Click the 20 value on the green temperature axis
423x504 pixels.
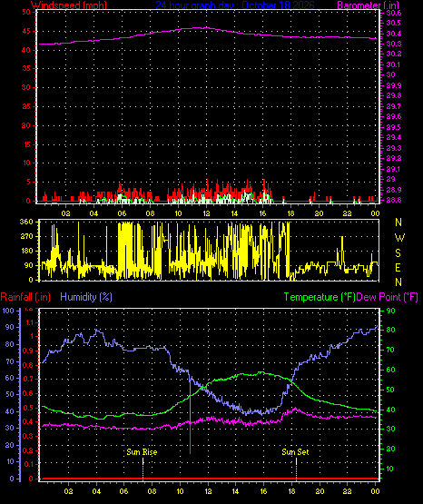(390, 449)
